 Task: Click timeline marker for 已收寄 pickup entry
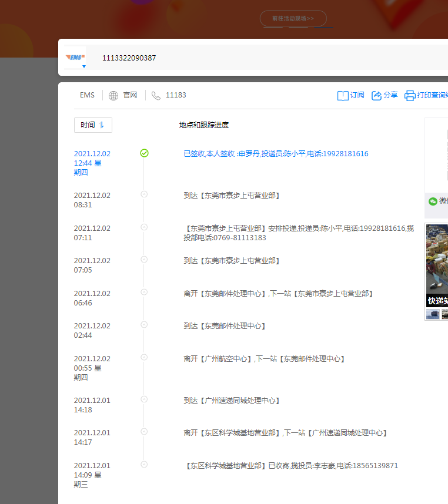point(144,465)
